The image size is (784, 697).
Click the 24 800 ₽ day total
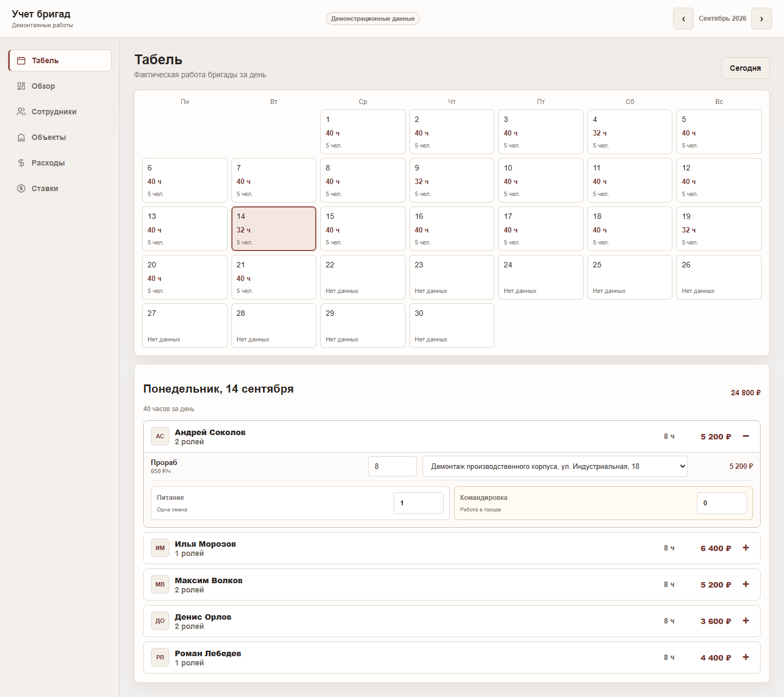[746, 393]
